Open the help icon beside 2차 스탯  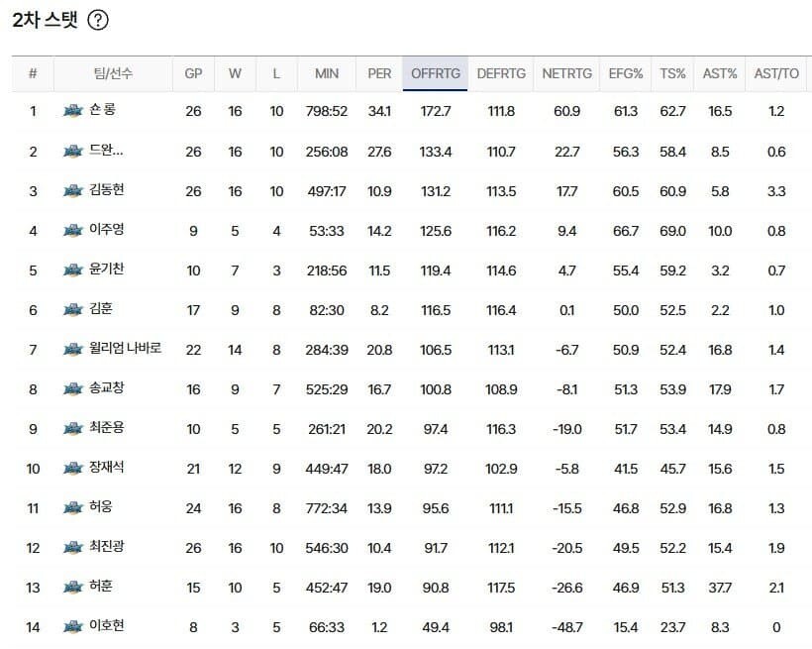coord(98,20)
